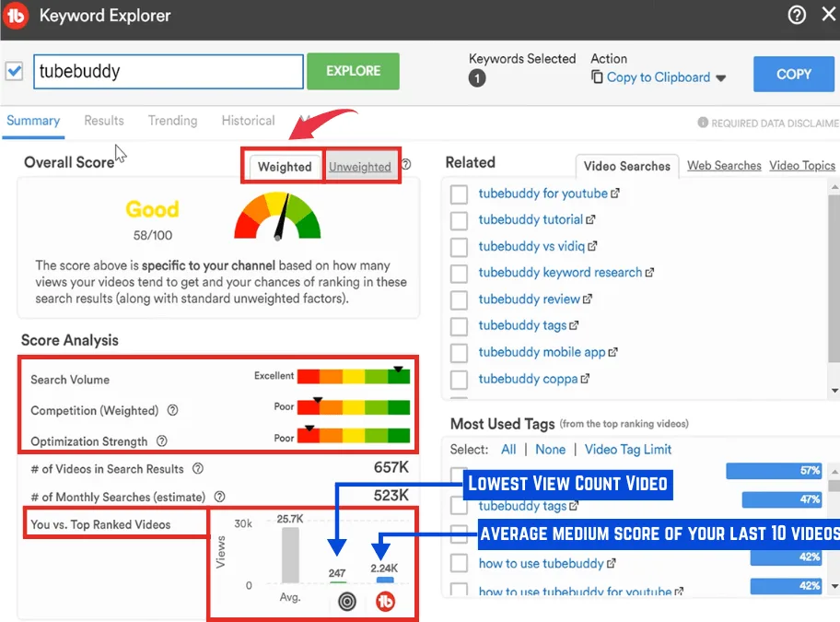The image size is (840, 622).
Task: Click Related list scroll down arrow
Action: click(x=834, y=391)
